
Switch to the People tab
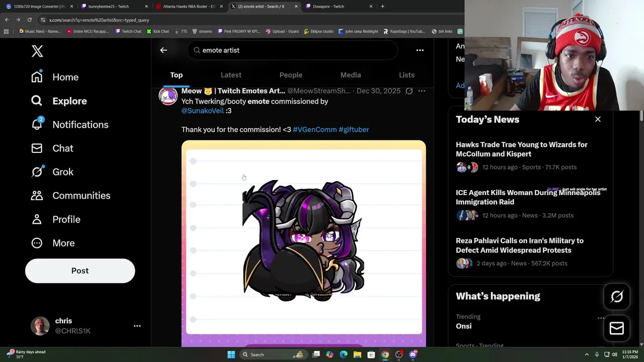(x=291, y=75)
